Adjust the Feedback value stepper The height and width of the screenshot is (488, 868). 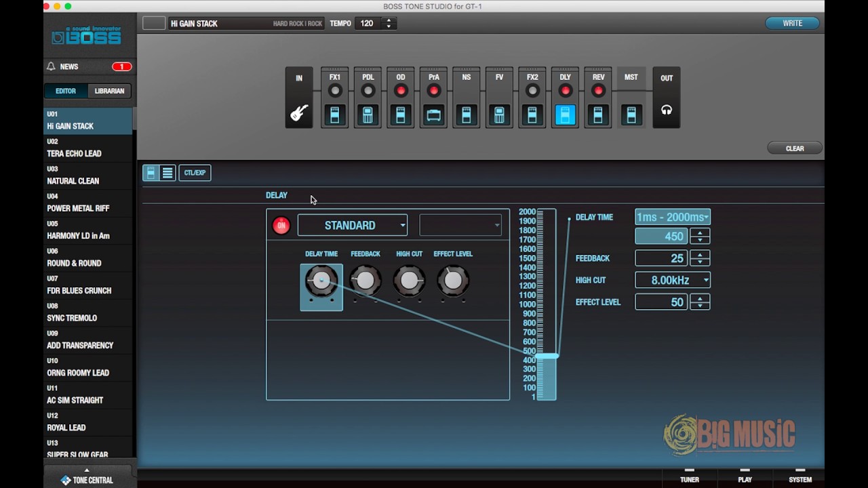(700, 258)
